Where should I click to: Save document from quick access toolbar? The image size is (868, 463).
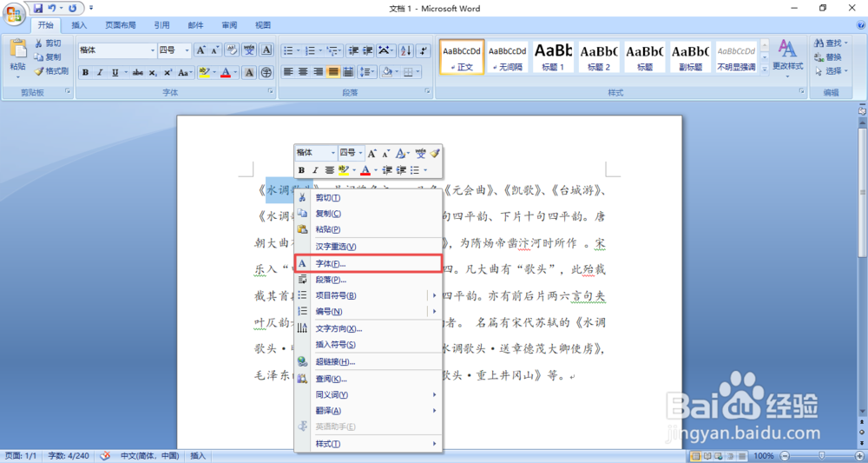(x=38, y=9)
